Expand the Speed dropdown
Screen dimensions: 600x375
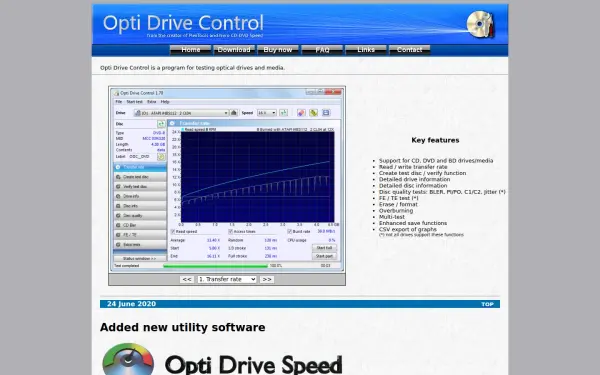pyautogui.click(x=267, y=113)
